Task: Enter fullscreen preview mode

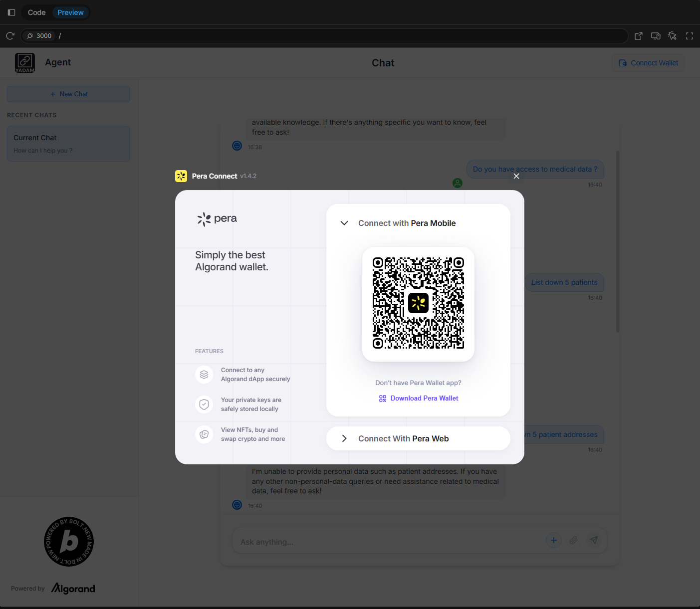Action: click(x=690, y=36)
